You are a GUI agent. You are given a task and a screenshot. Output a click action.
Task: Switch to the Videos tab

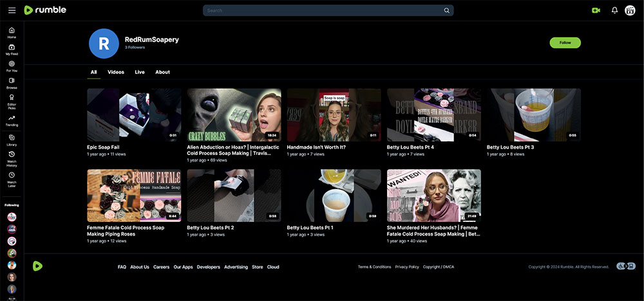click(116, 72)
